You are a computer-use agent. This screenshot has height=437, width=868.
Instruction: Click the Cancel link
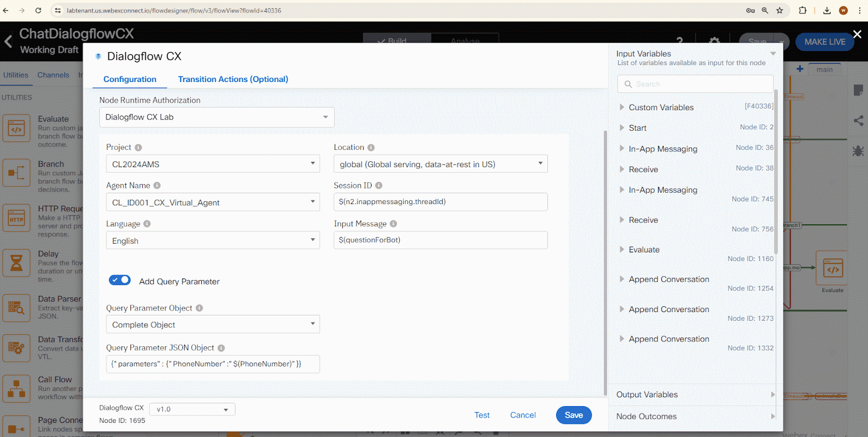point(523,415)
